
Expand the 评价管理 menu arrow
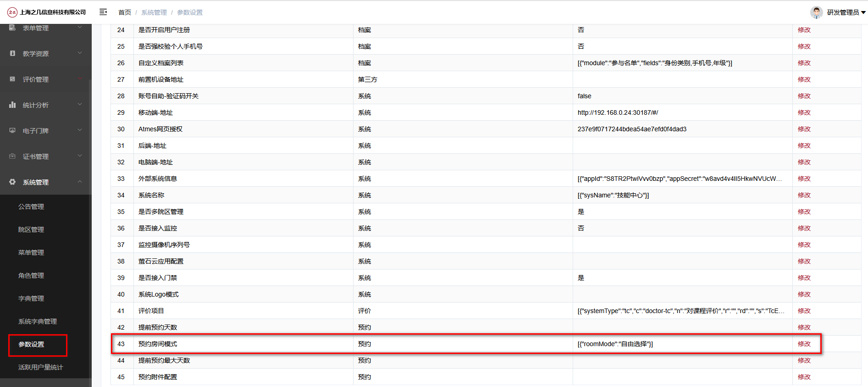tap(80, 79)
